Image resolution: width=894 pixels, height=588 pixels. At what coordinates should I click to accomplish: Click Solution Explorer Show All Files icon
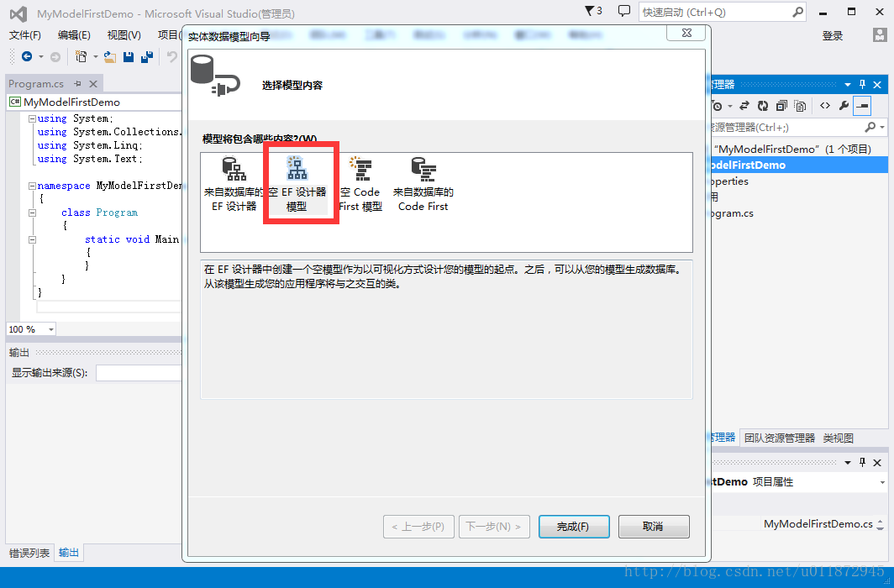[x=801, y=105]
